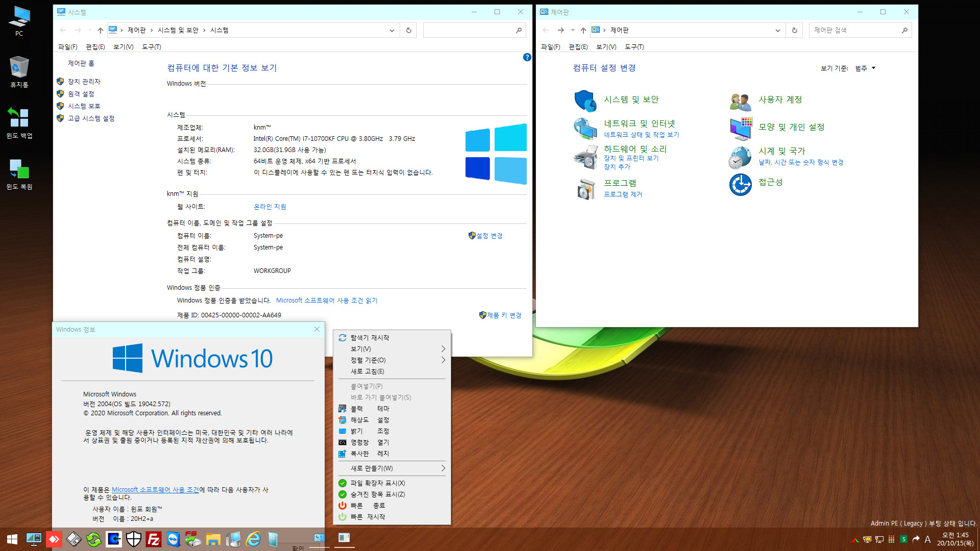Click 설정 변경 link for computer name
This screenshot has height=551, width=980.
coord(489,236)
